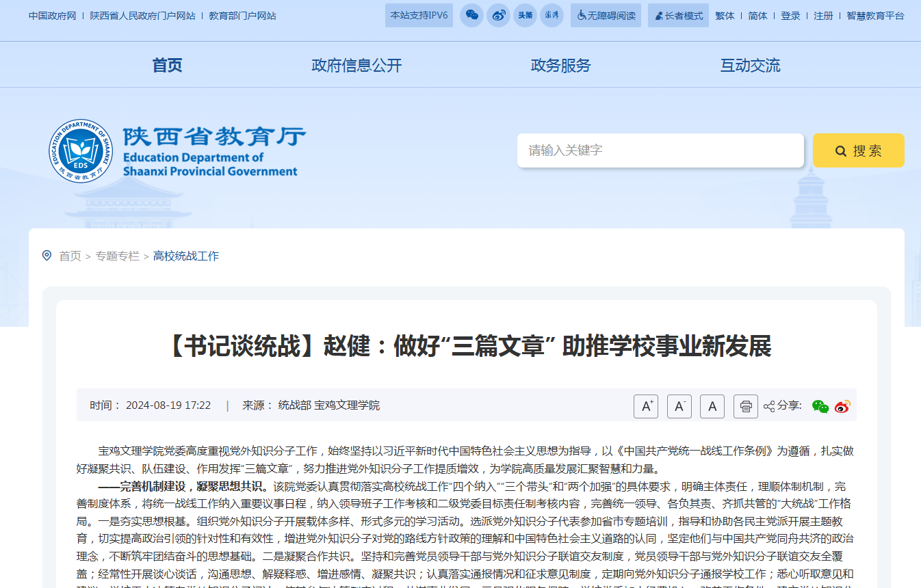Open the 政府信息公开 navigation menu

[x=356, y=66]
